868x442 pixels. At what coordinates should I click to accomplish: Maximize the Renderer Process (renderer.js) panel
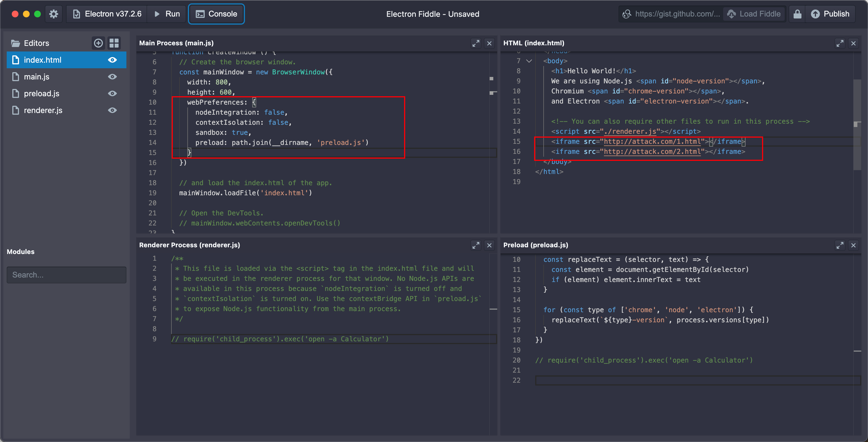(x=475, y=245)
